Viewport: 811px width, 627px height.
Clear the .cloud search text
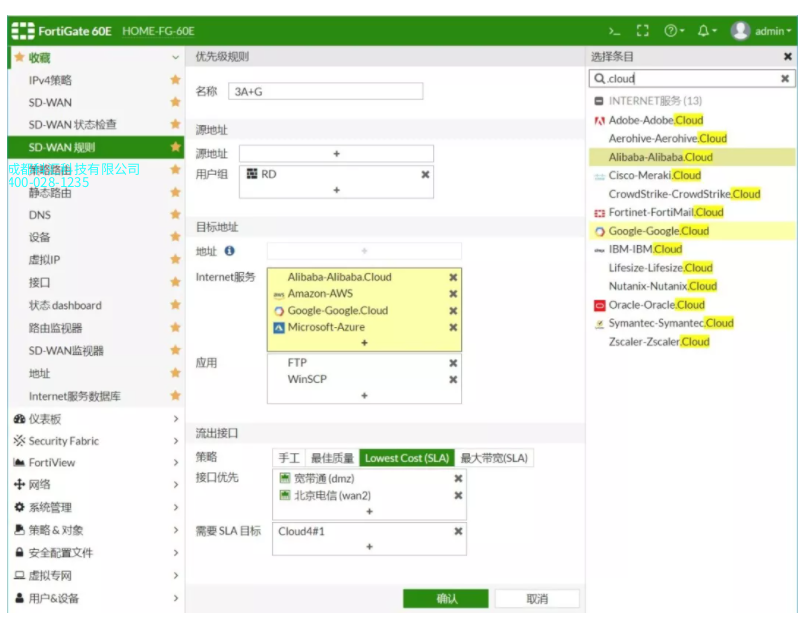click(785, 79)
